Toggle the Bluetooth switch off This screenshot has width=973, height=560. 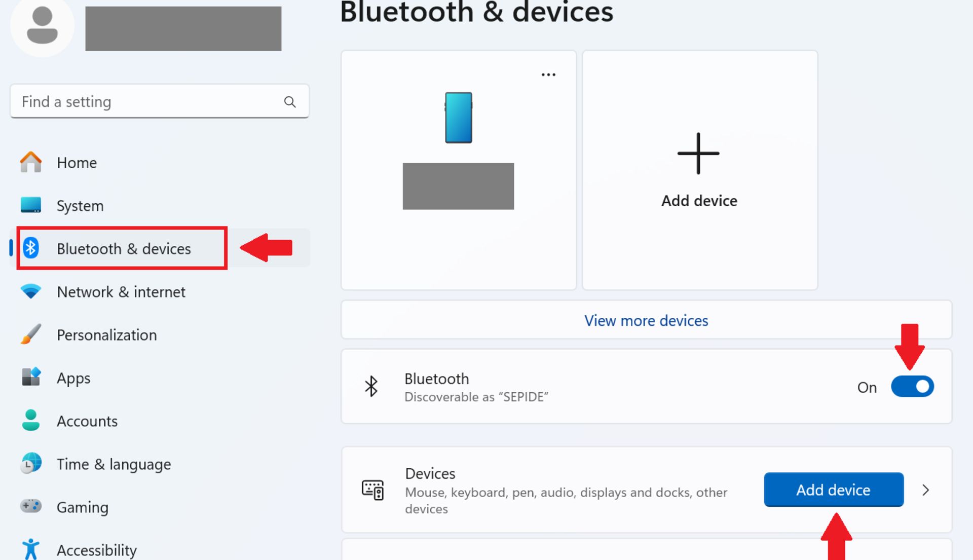[x=912, y=387]
